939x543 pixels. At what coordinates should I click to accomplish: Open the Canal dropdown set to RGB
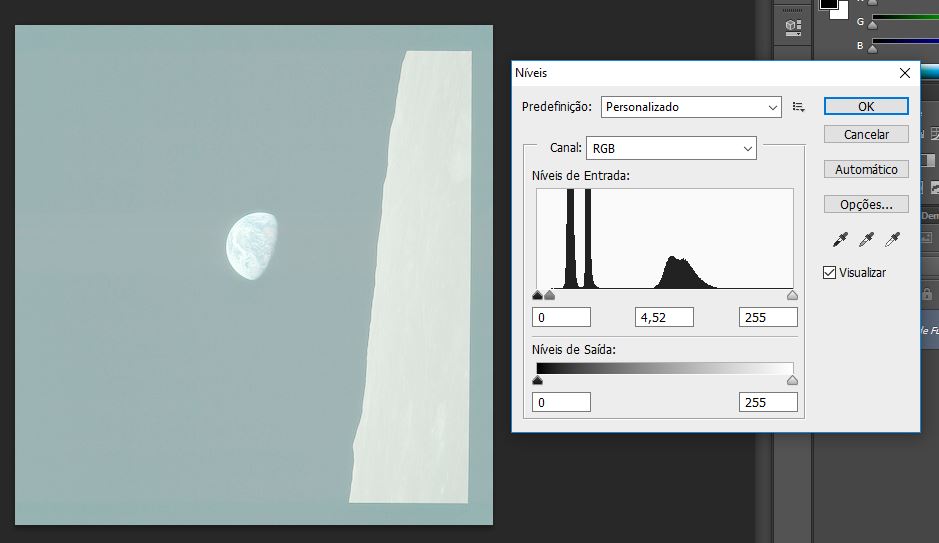[671, 148]
